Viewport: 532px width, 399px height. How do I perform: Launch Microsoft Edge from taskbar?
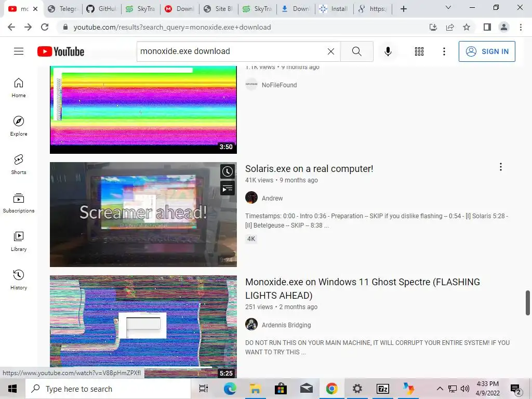pyautogui.click(x=230, y=389)
